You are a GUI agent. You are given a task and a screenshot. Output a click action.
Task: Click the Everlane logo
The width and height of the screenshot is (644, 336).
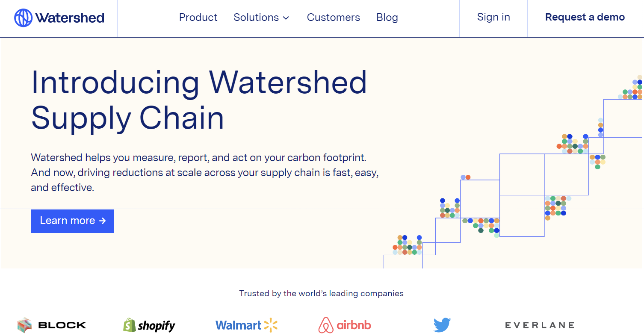click(539, 325)
